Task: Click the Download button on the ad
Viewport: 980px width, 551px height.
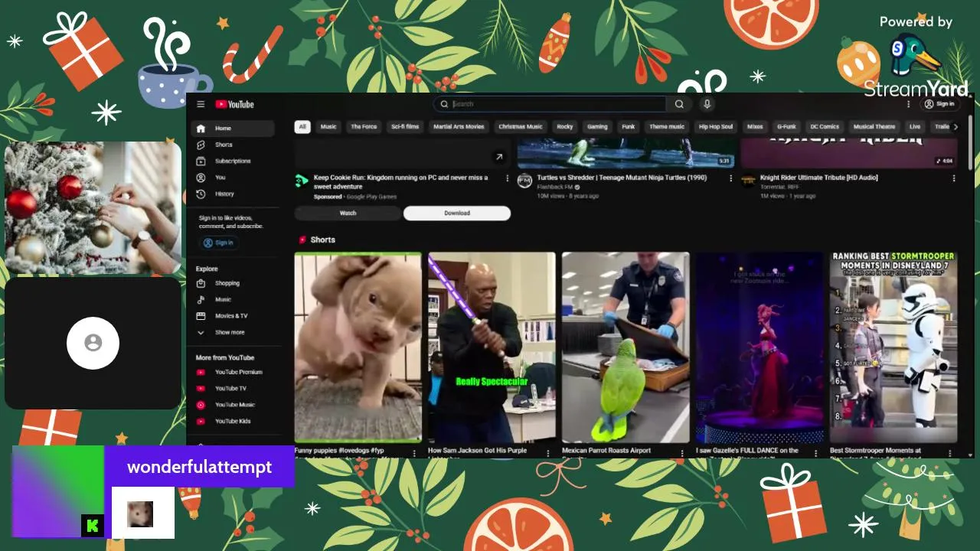Action: point(457,214)
